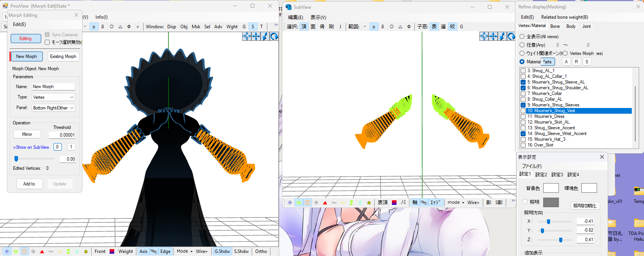Open the mode dropdown in SubView toolbar
The height and width of the screenshot is (256, 644).
(456, 203)
